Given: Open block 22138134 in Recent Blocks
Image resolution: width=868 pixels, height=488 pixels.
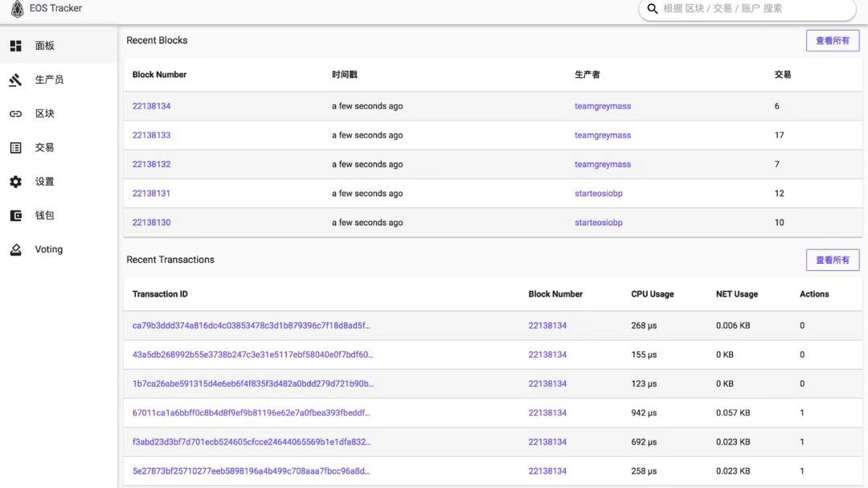Looking at the screenshot, I should [151, 106].
